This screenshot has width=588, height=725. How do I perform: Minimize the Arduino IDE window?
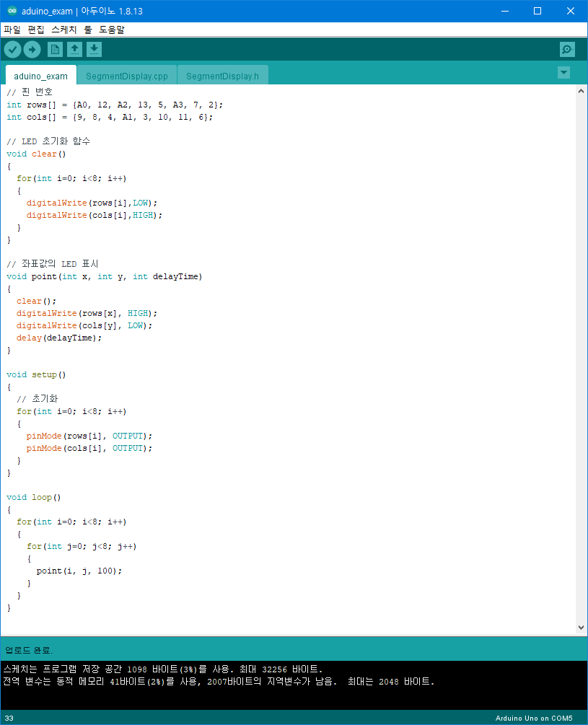coord(505,11)
